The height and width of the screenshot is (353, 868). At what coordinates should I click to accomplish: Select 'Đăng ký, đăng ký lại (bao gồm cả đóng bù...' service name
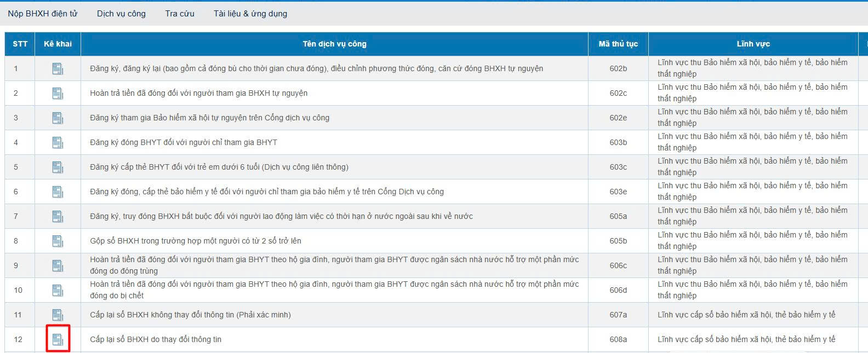pyautogui.click(x=317, y=68)
